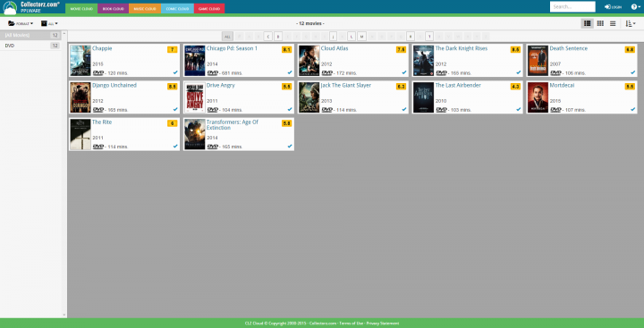This screenshot has width=644, height=328.
Task: Select the DVD folder in sidebar
Action: point(30,46)
